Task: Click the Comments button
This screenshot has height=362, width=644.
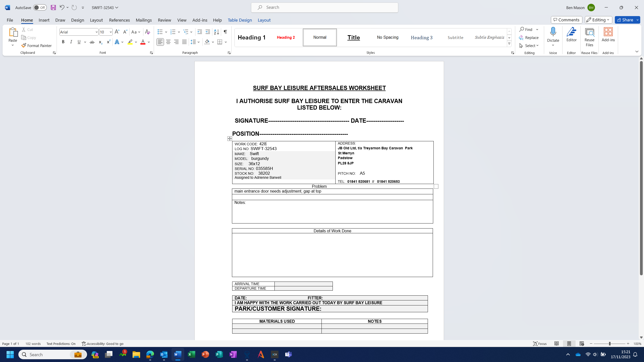Action: click(x=566, y=20)
